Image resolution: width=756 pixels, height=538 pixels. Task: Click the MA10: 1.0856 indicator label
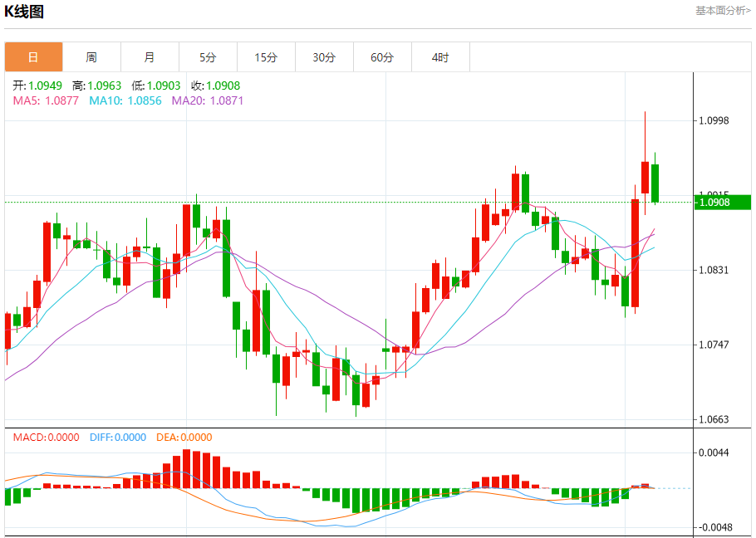(x=125, y=100)
